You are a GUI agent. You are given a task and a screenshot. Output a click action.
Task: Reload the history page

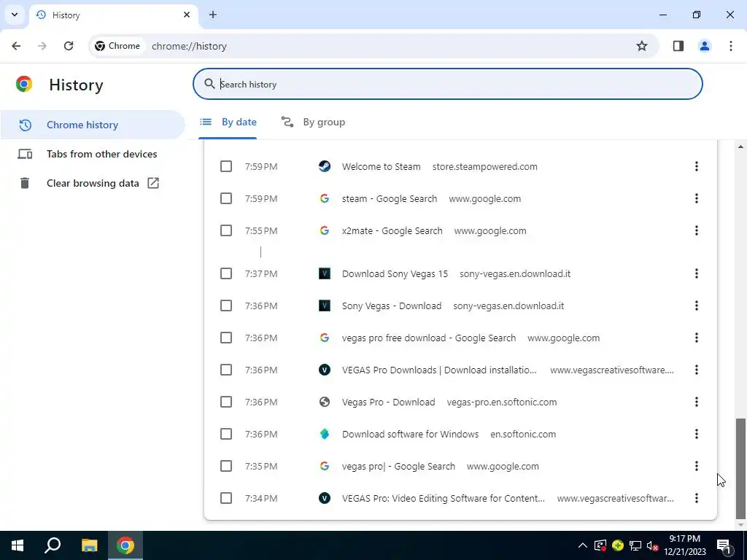(69, 46)
